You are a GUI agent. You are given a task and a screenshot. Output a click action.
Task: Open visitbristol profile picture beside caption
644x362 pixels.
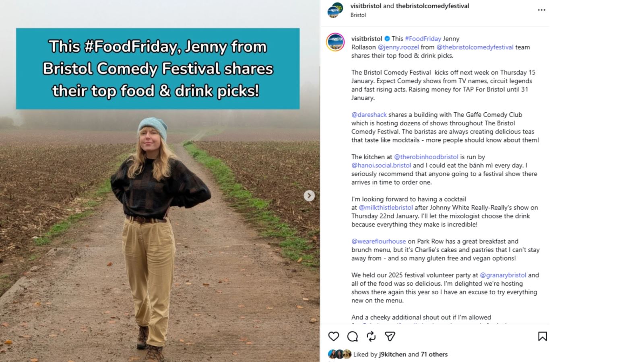coord(335,42)
